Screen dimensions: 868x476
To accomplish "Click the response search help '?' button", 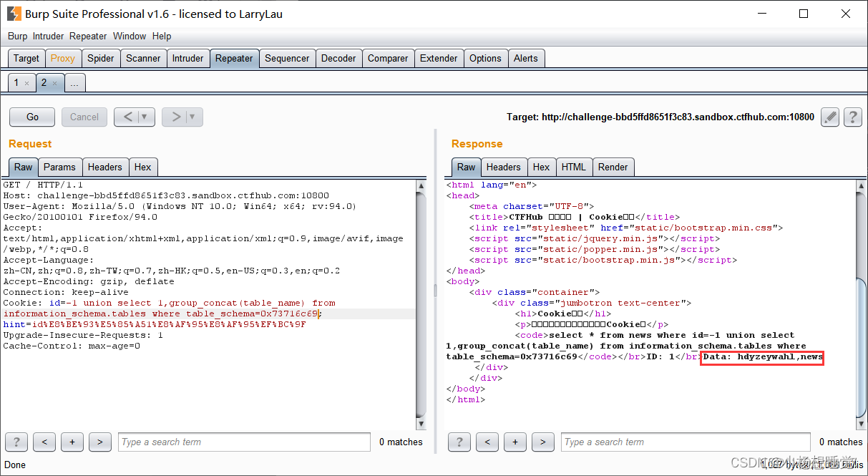I will [x=459, y=442].
